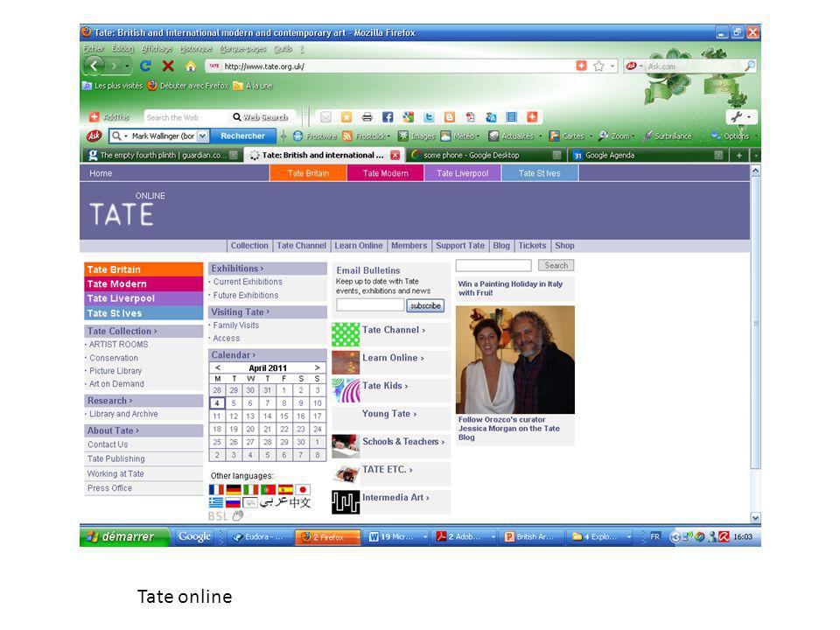Open the Images toolbar item
The width and height of the screenshot is (840, 630).
pos(416,136)
